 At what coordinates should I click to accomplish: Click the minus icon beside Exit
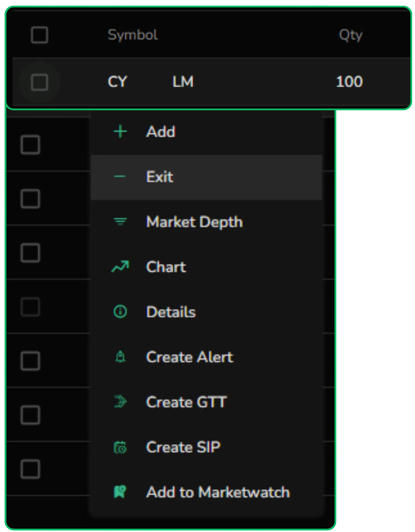120,176
